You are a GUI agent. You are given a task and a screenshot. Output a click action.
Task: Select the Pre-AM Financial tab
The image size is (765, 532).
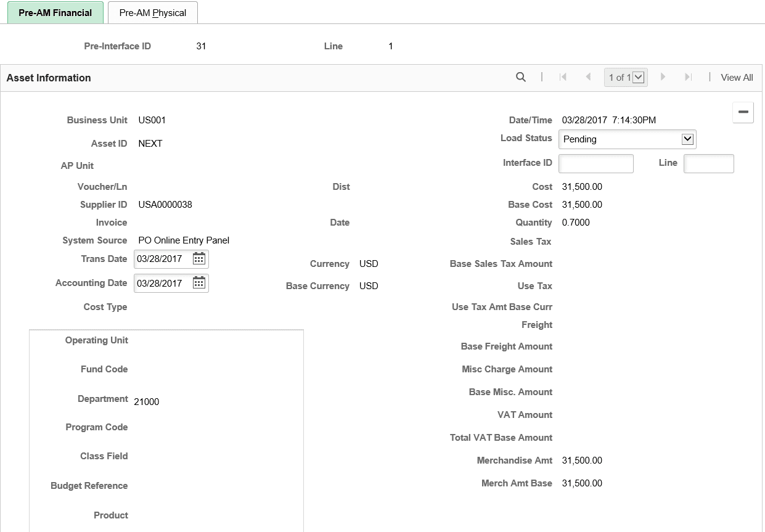coord(55,12)
